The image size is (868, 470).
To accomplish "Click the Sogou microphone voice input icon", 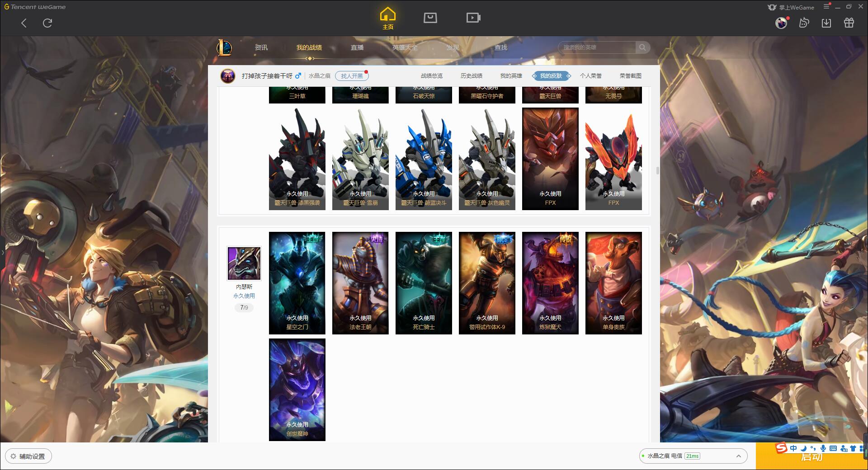I will pyautogui.click(x=823, y=448).
